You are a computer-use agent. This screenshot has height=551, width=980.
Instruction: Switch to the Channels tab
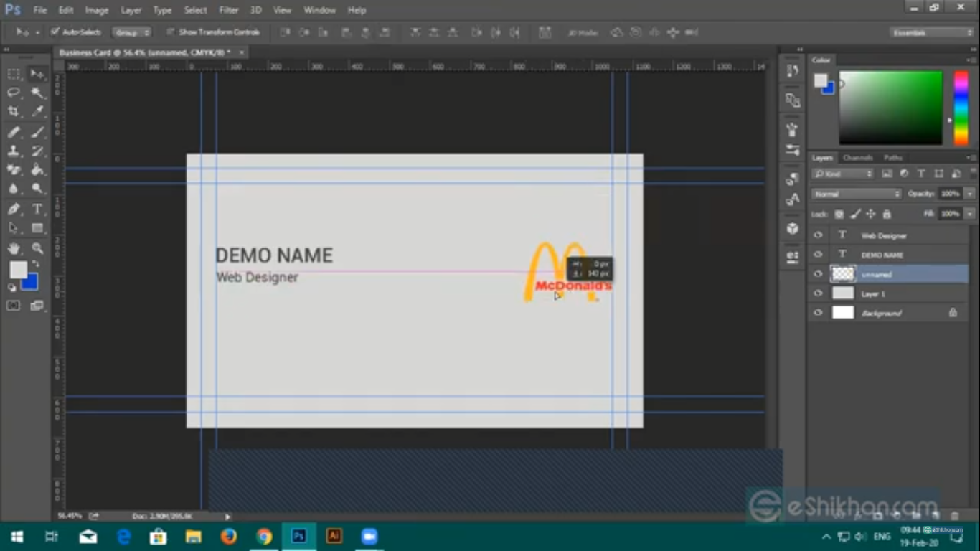pyautogui.click(x=857, y=158)
